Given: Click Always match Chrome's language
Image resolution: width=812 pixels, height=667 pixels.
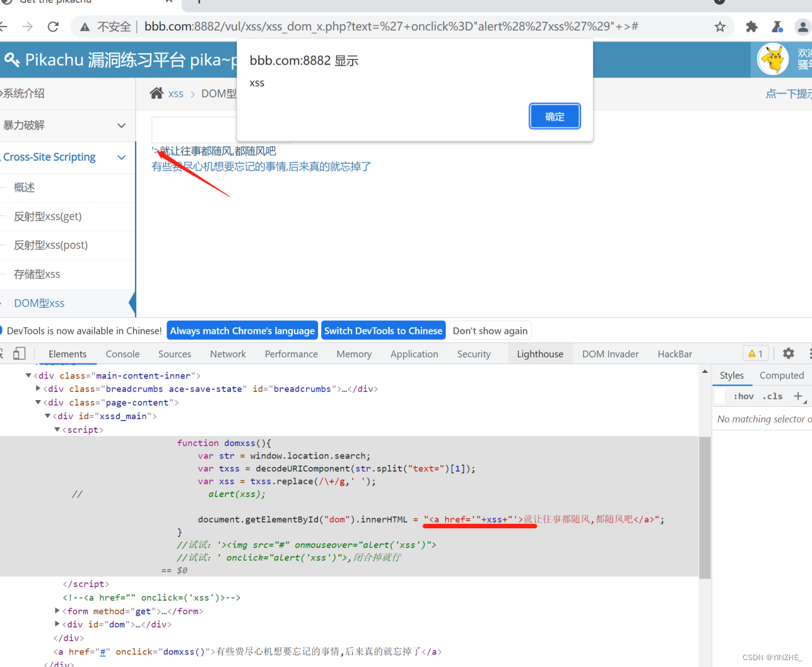Looking at the screenshot, I should (242, 331).
